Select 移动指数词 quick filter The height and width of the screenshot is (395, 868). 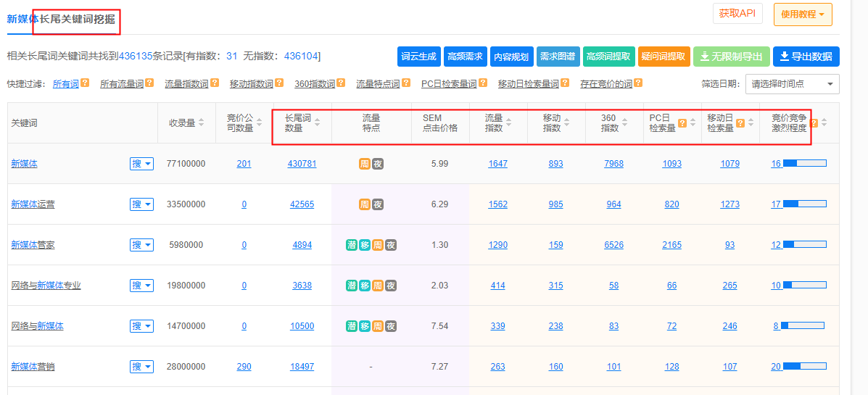point(252,84)
